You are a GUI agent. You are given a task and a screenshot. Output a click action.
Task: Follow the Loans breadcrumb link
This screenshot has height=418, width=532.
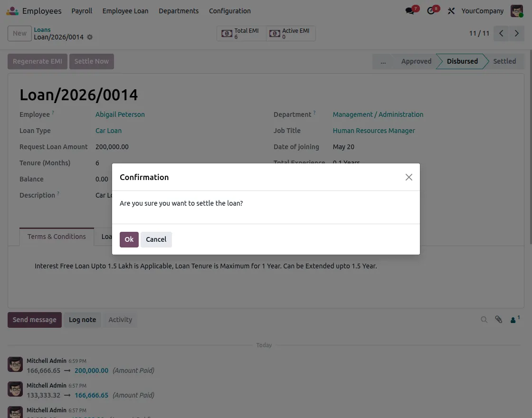42,29
